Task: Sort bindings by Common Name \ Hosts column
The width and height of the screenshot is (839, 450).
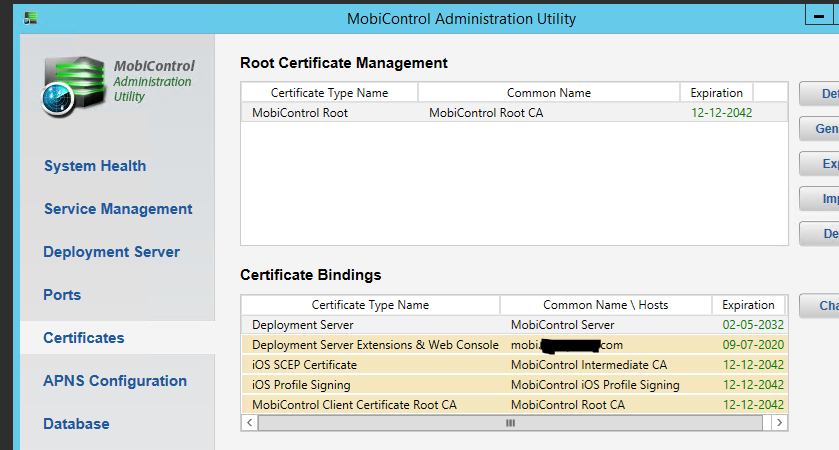Action: [605, 305]
